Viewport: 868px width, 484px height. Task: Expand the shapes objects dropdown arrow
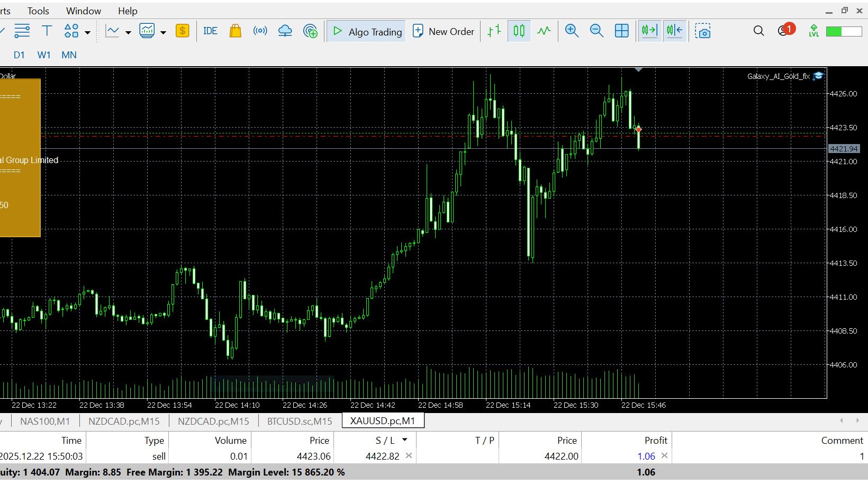point(88,32)
